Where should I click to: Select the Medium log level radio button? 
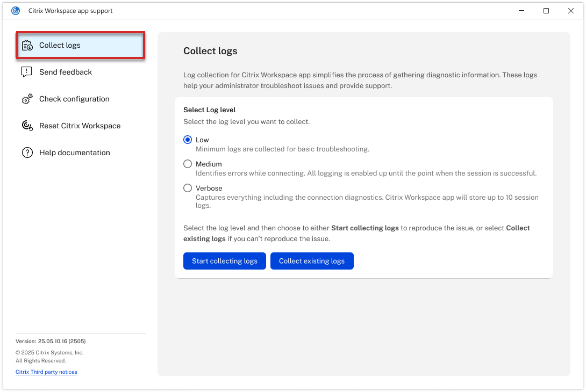tap(188, 164)
